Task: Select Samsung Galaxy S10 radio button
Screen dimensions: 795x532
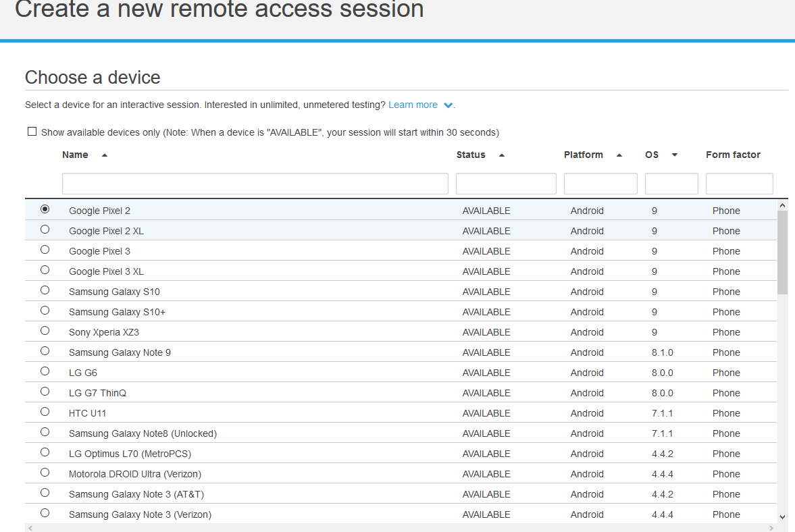Action: [45, 290]
